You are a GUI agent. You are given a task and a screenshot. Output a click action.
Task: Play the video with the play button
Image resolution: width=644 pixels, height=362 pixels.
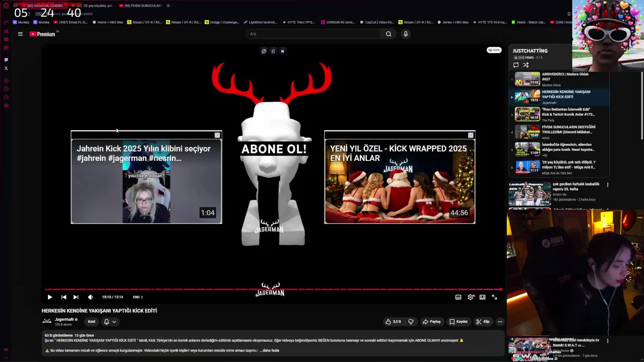[50, 297]
